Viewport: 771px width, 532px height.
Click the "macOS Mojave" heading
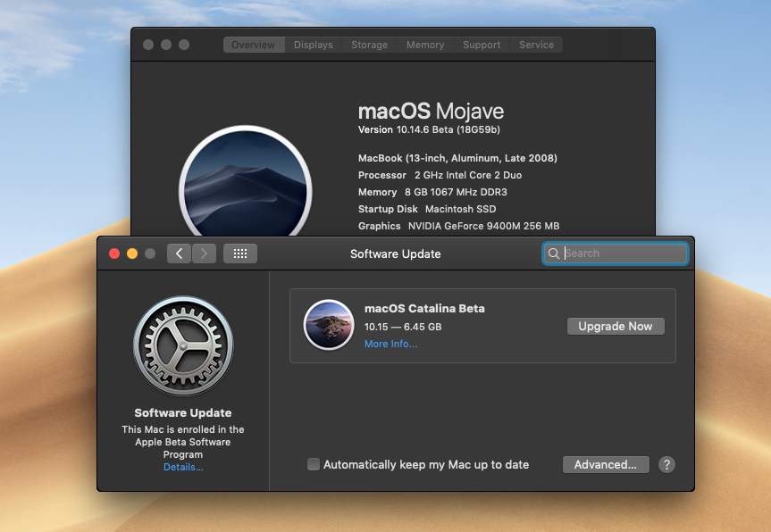432,112
